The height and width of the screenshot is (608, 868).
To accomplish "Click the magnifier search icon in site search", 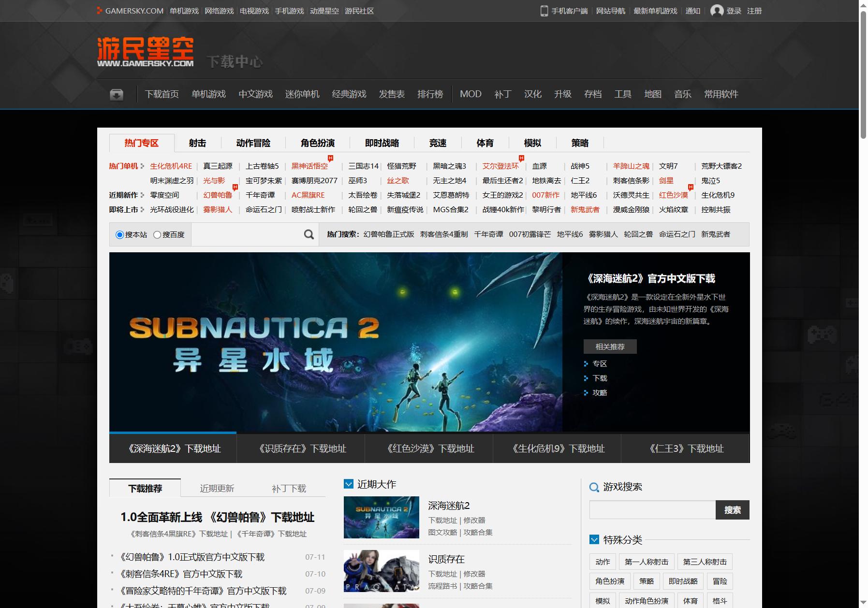I will point(309,234).
